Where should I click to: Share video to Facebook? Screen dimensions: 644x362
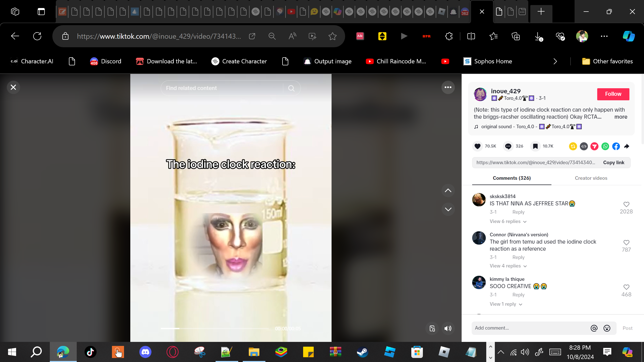click(616, 146)
